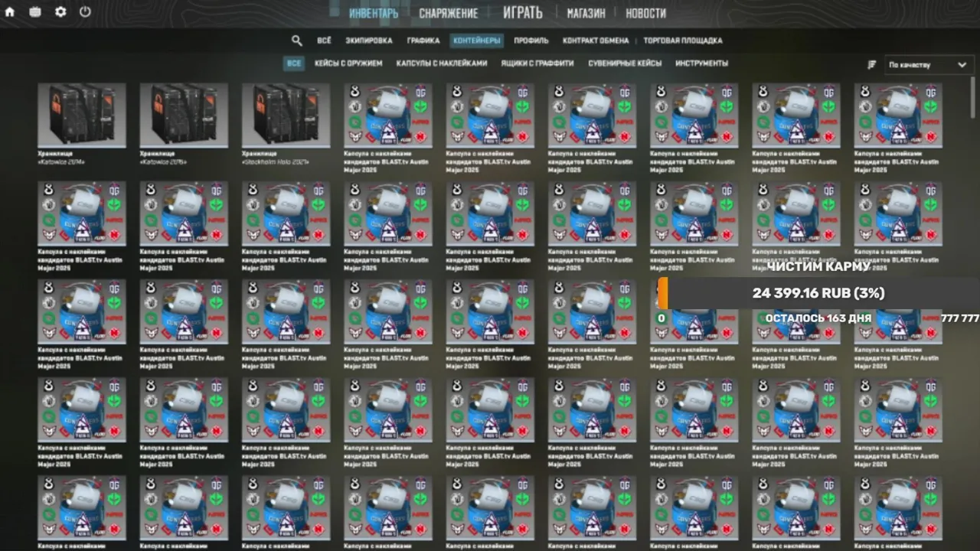The image size is (980, 551).
Task: Filter by ИНСТРУМЕНТЫ
Action: pos(702,64)
